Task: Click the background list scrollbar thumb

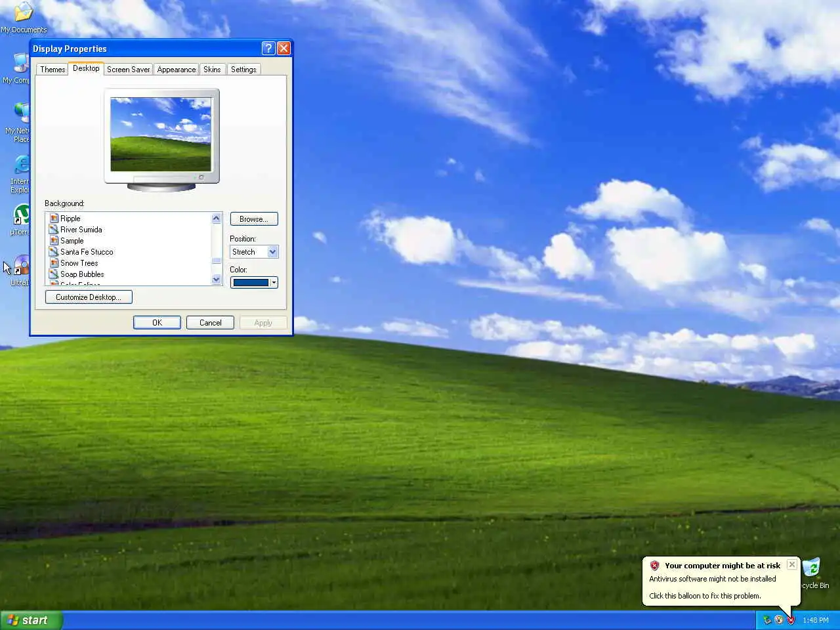Action: (x=217, y=261)
